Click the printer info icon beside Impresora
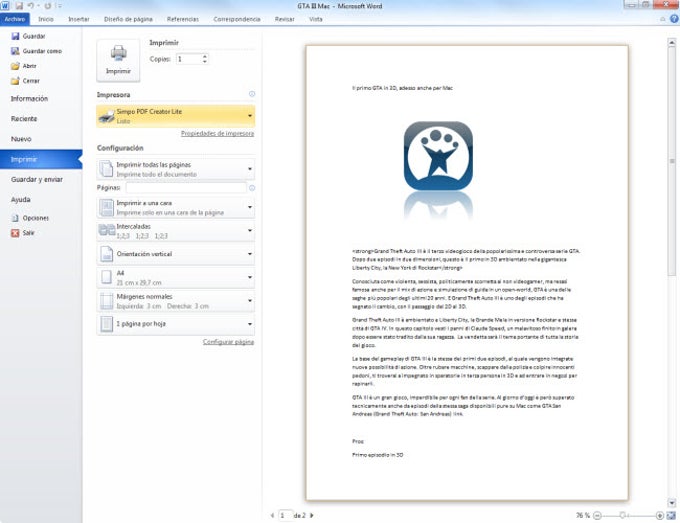Image resolution: width=680 pixels, height=523 pixels. tap(252, 94)
